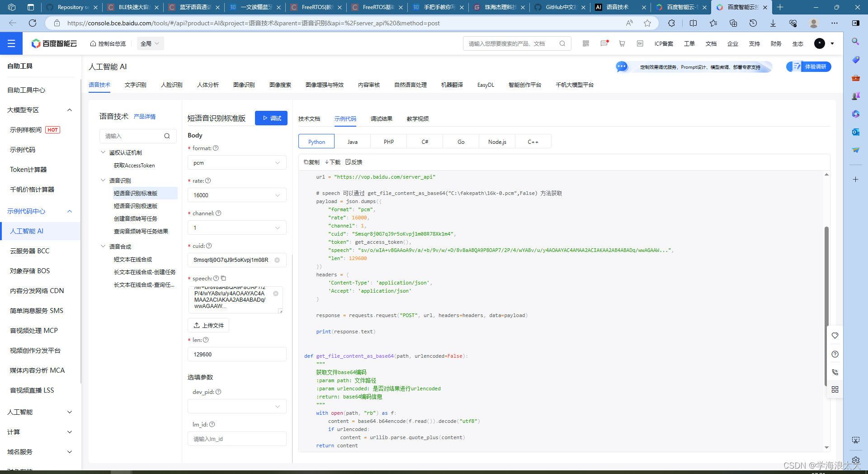Collapse the 鉴权认证机制 tree node
This screenshot has height=474, width=868.
(x=103, y=152)
